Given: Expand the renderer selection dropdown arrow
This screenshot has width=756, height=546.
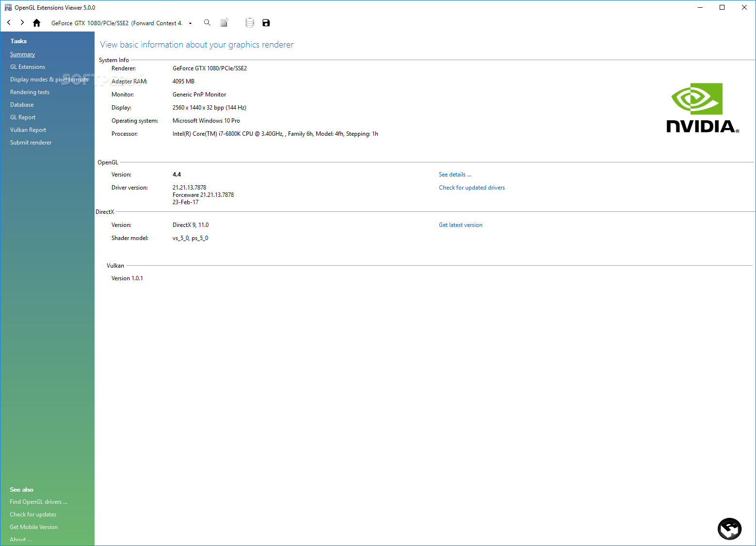Looking at the screenshot, I should coord(190,23).
